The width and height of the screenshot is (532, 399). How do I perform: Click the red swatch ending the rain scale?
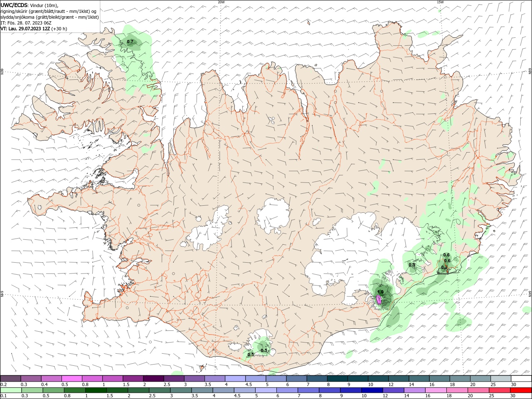pos(521,390)
